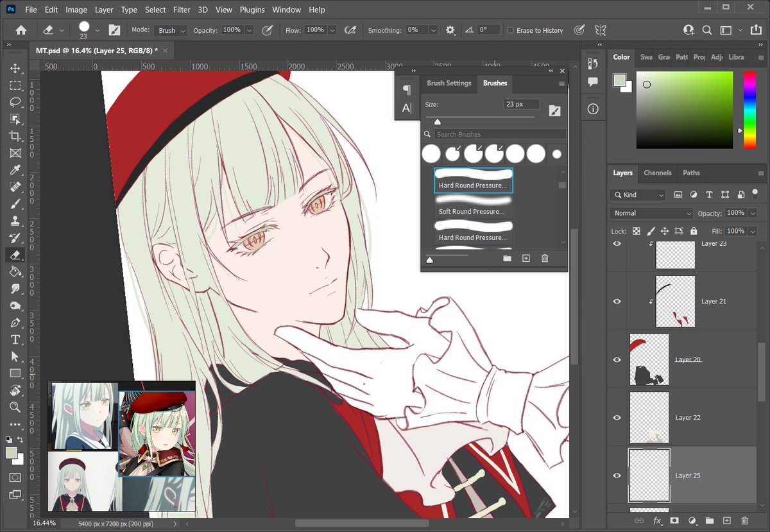Open the Layer menu

104,10
